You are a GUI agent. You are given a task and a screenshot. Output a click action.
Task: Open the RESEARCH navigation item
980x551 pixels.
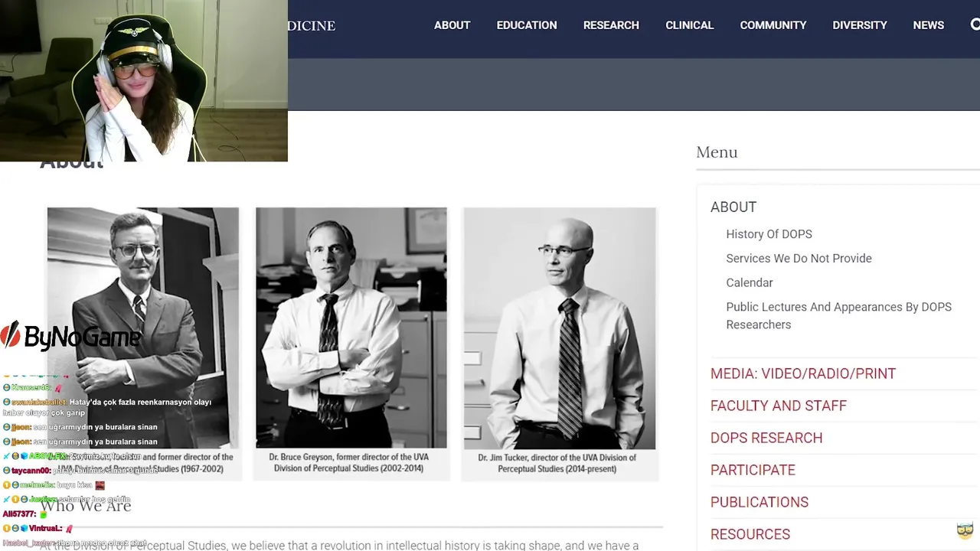[x=611, y=25]
